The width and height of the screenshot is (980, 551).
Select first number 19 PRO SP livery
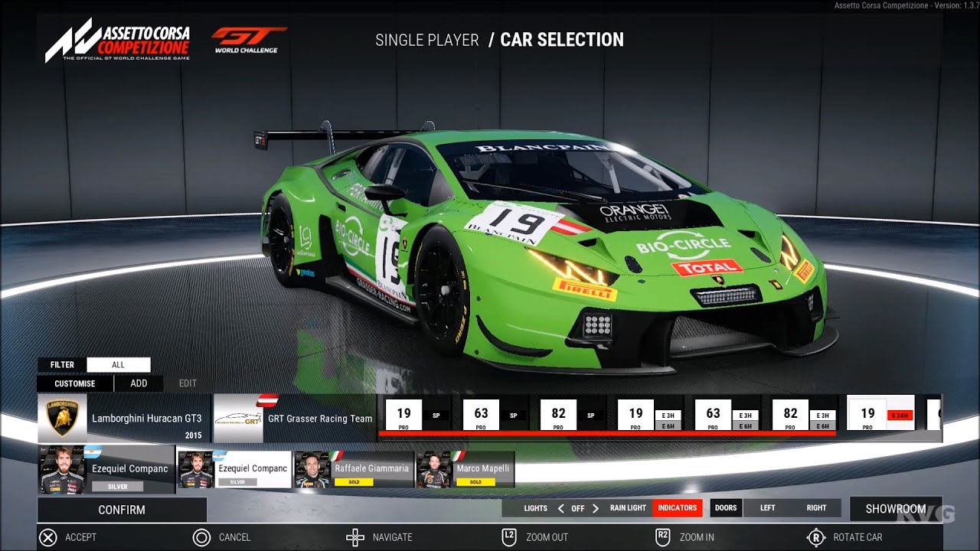click(416, 415)
